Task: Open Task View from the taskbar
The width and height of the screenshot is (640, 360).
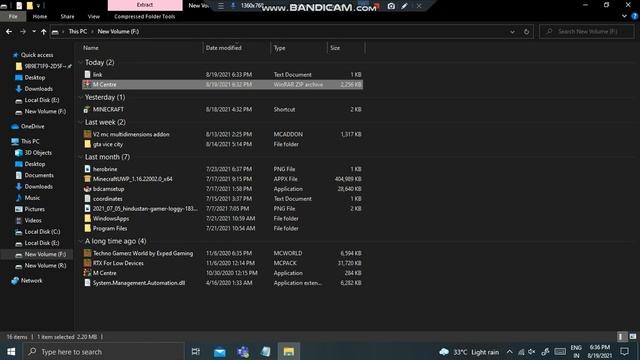Action: point(196,351)
